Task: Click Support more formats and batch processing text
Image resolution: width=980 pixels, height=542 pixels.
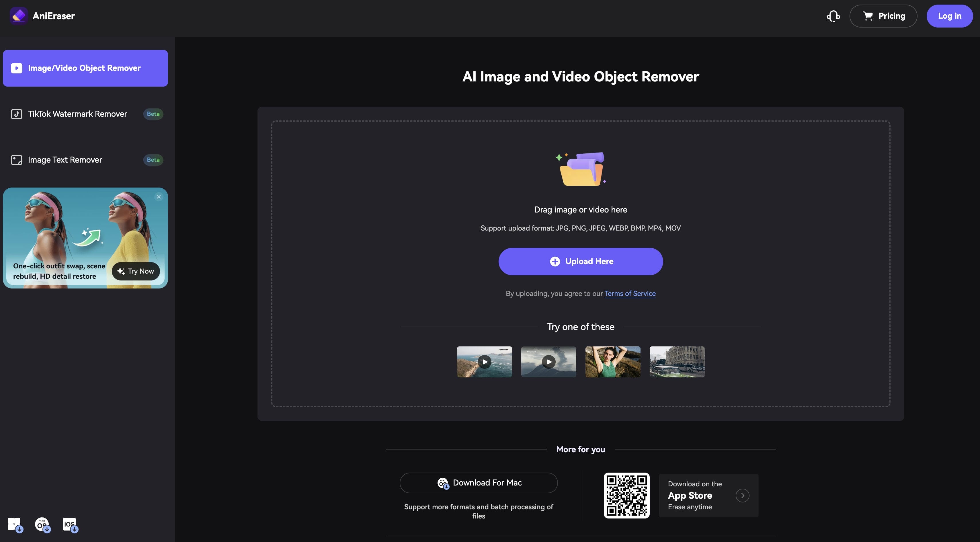Action: pos(479,512)
